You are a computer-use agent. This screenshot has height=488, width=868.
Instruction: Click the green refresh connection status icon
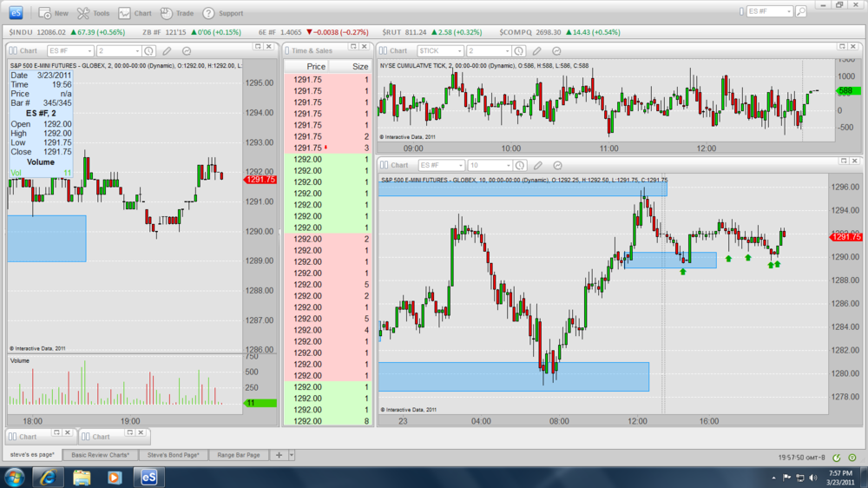(837, 458)
